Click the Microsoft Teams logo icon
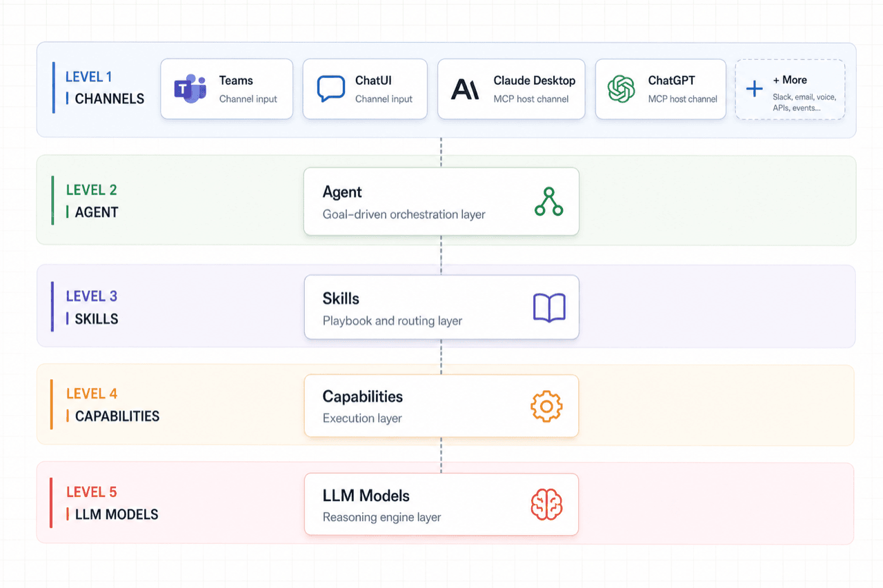Image resolution: width=883 pixels, height=588 pixels. [x=190, y=89]
